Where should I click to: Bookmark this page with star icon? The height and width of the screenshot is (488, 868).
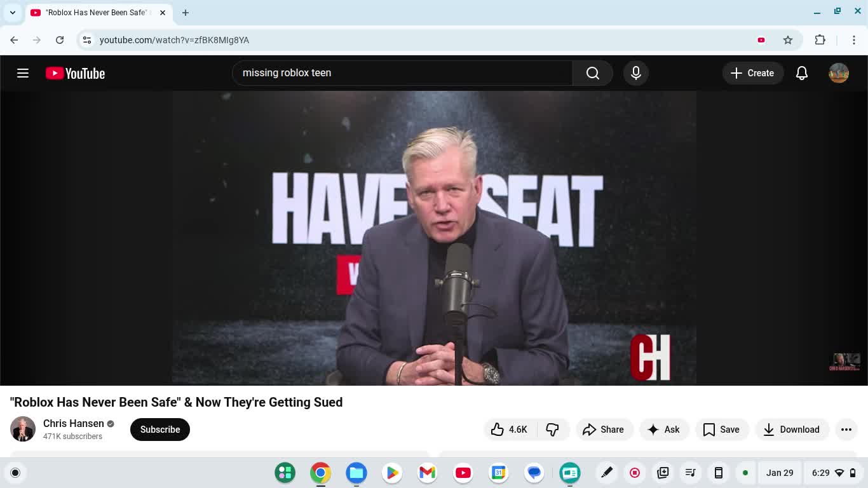pos(788,40)
